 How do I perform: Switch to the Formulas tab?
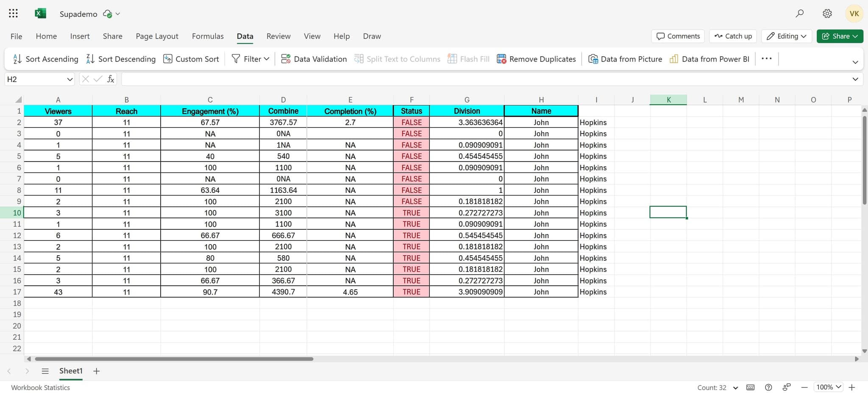click(x=208, y=36)
